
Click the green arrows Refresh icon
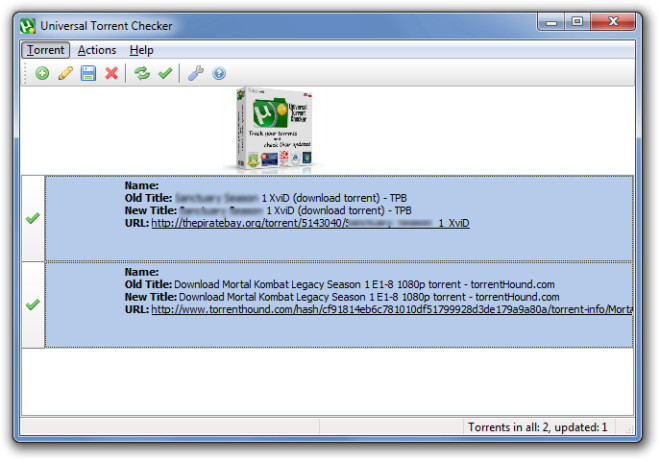[x=142, y=73]
